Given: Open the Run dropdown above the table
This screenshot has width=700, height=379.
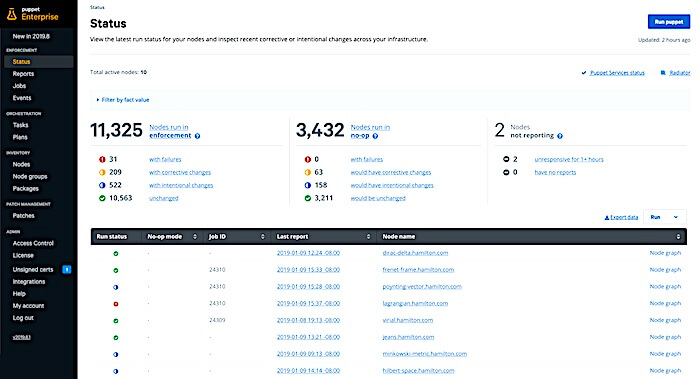Looking at the screenshot, I should tap(665, 217).
